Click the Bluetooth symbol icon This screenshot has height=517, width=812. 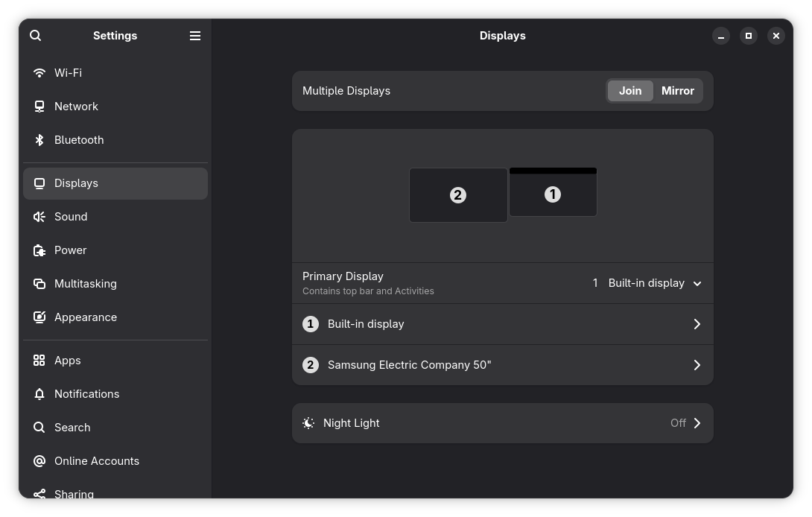pos(39,140)
